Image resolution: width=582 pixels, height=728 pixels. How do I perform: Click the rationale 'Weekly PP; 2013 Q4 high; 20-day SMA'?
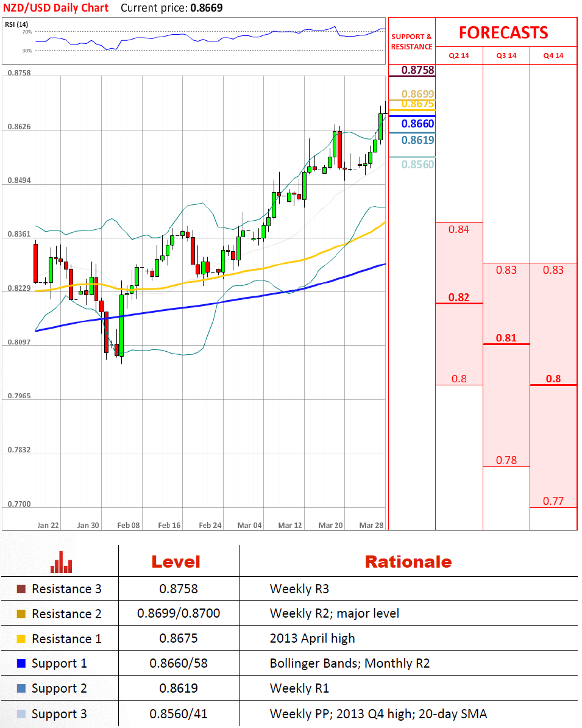pyautogui.click(x=378, y=713)
